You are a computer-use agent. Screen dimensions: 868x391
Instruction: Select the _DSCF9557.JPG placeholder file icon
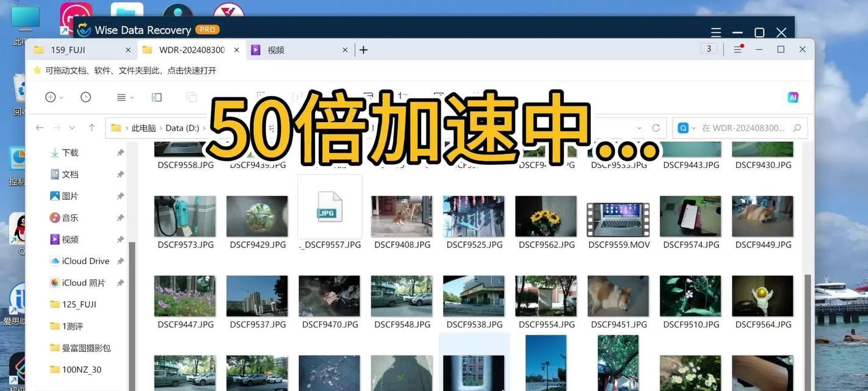330,206
